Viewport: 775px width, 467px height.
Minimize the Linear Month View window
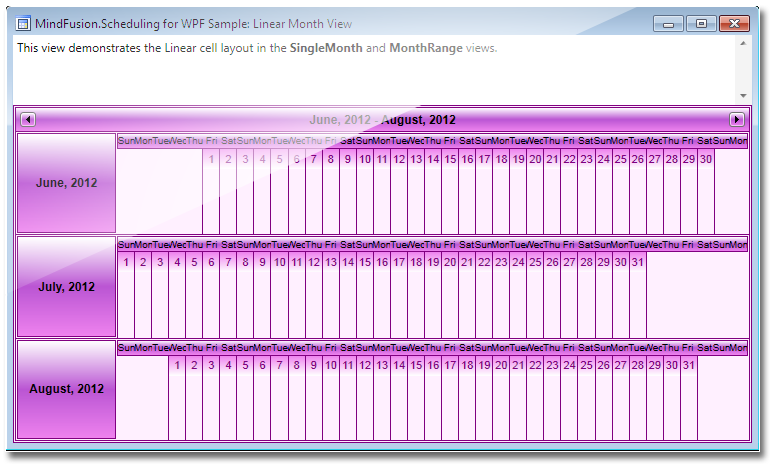(669, 23)
